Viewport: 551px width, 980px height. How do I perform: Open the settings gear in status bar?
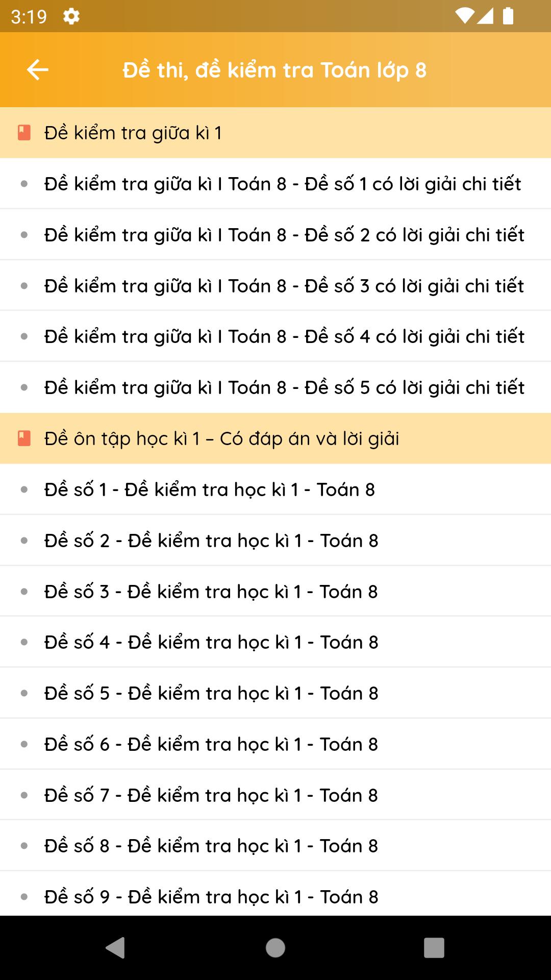point(71,16)
